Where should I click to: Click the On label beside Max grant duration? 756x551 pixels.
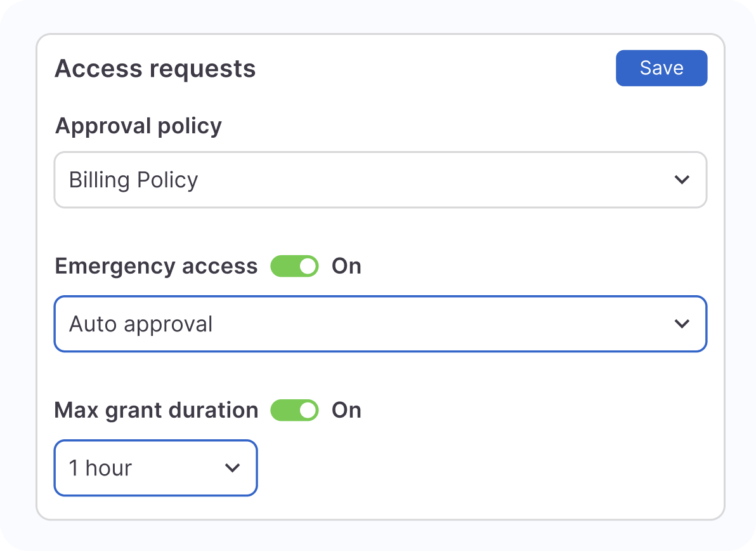click(346, 410)
